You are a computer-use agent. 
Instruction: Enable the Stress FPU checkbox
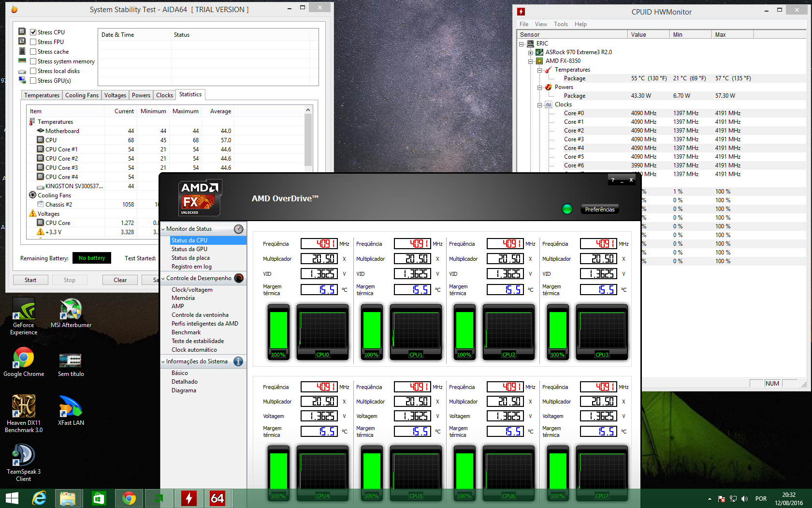pos(33,42)
